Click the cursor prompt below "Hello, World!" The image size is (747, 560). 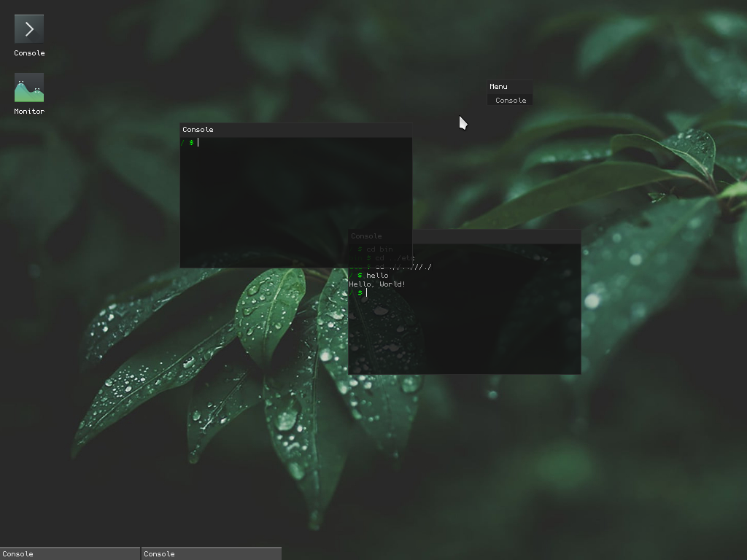[x=358, y=292]
